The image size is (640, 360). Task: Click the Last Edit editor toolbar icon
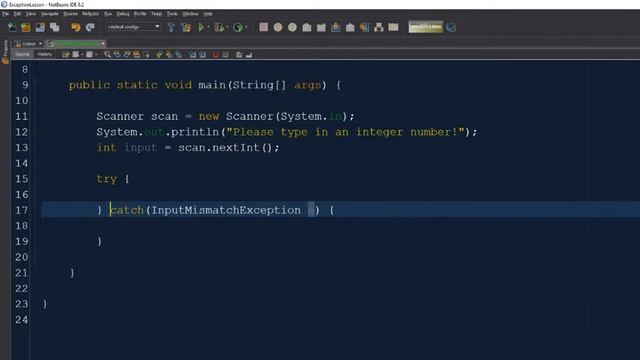(x=66, y=54)
